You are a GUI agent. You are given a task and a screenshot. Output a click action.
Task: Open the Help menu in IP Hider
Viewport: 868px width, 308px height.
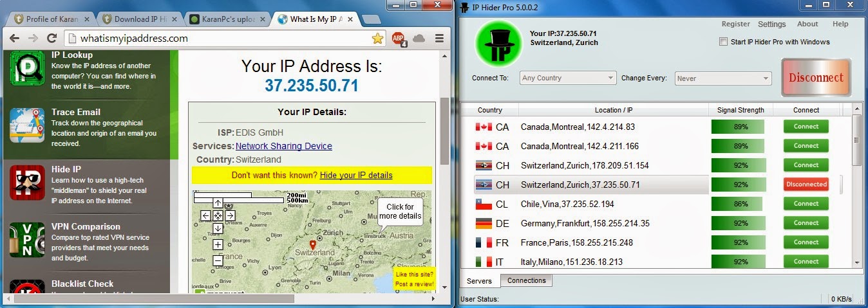pyautogui.click(x=840, y=24)
